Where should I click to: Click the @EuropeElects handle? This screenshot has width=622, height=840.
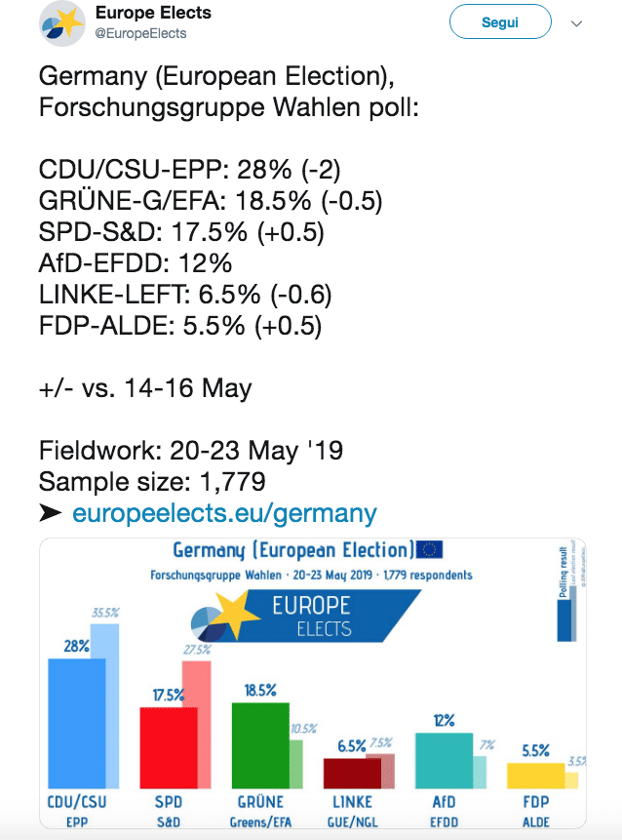140,33
